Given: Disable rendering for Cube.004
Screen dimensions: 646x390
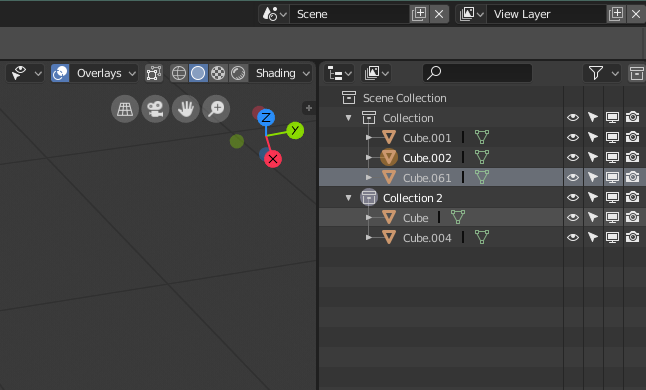Looking at the screenshot, I should click(x=633, y=237).
